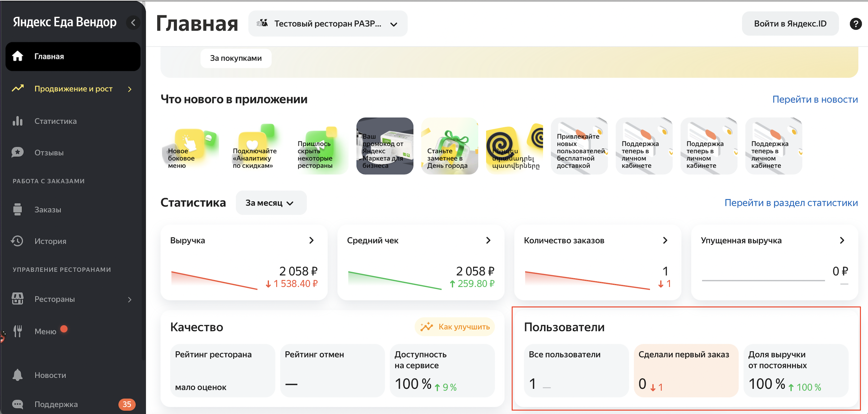
Task: Click the growth chart icon for Продвижение и рост
Action: (18, 88)
